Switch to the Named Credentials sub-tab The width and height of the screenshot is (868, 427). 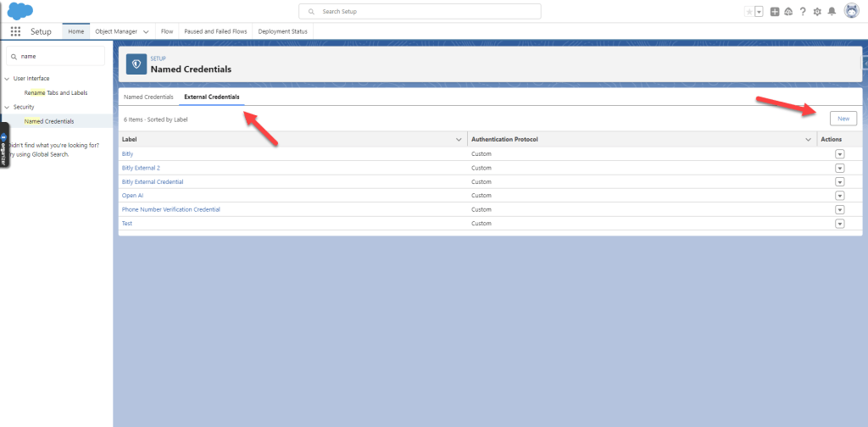[x=148, y=97]
